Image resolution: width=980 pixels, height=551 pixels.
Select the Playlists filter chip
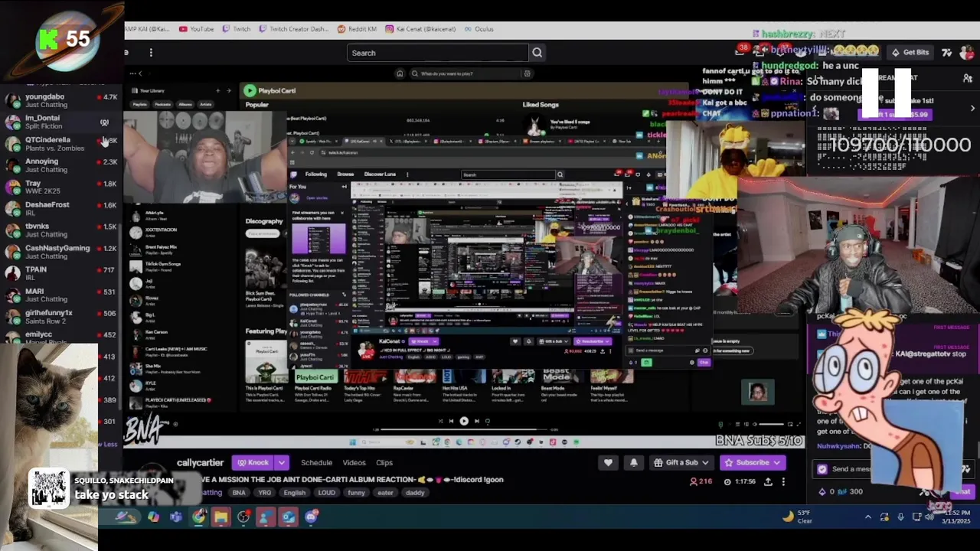141,104
